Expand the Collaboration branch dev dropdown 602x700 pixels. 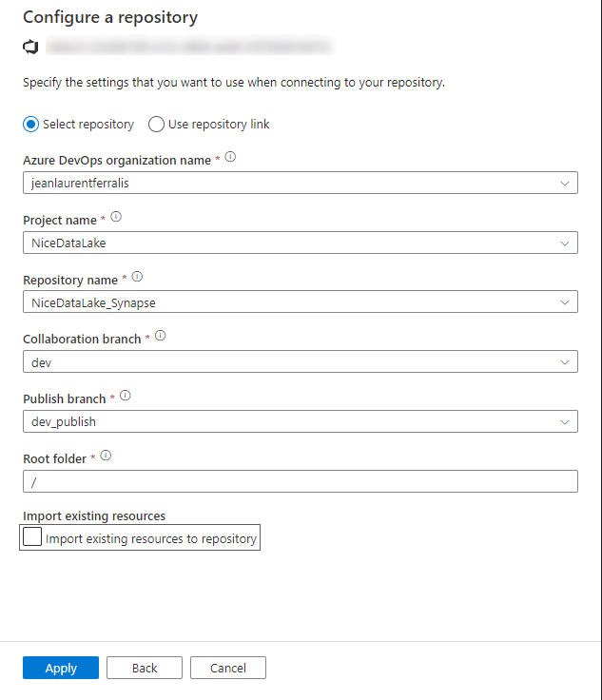coord(301,361)
